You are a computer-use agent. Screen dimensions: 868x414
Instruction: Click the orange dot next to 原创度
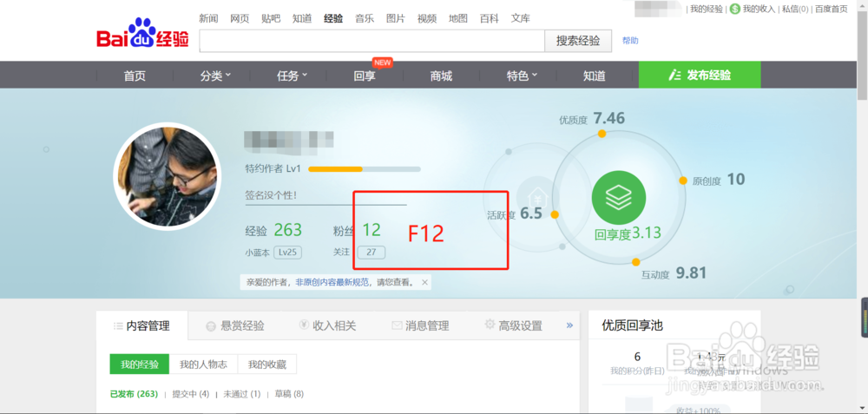683,181
